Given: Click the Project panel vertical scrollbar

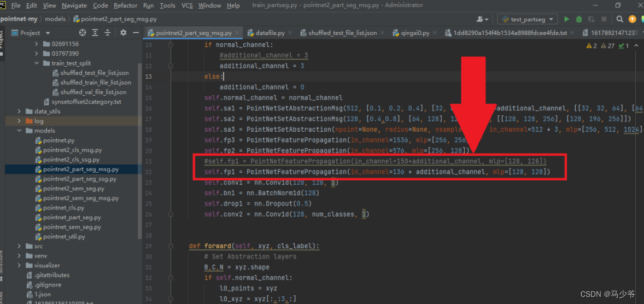Looking at the screenshot, I should click(x=140, y=150).
